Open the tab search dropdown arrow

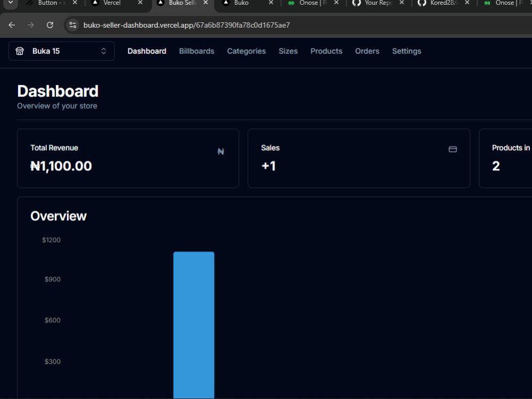11,2
